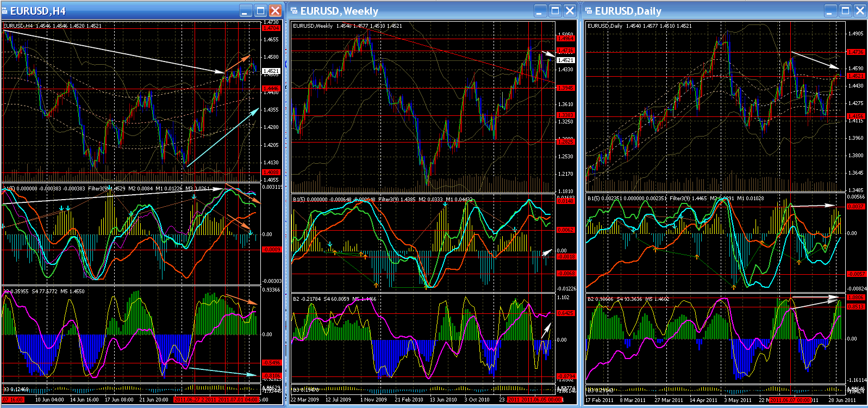Click the 1.4655 price level on H4 scale
The width and height of the screenshot is (868, 408).
pyautogui.click(x=271, y=40)
